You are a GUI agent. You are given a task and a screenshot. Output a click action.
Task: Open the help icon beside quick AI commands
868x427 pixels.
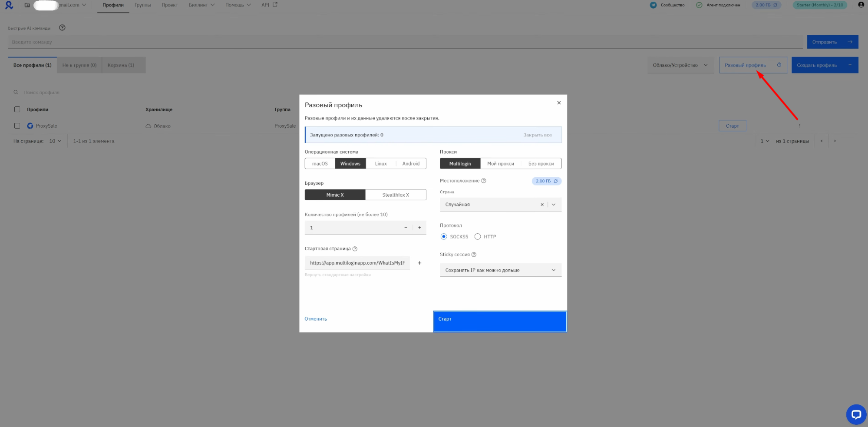pos(62,27)
